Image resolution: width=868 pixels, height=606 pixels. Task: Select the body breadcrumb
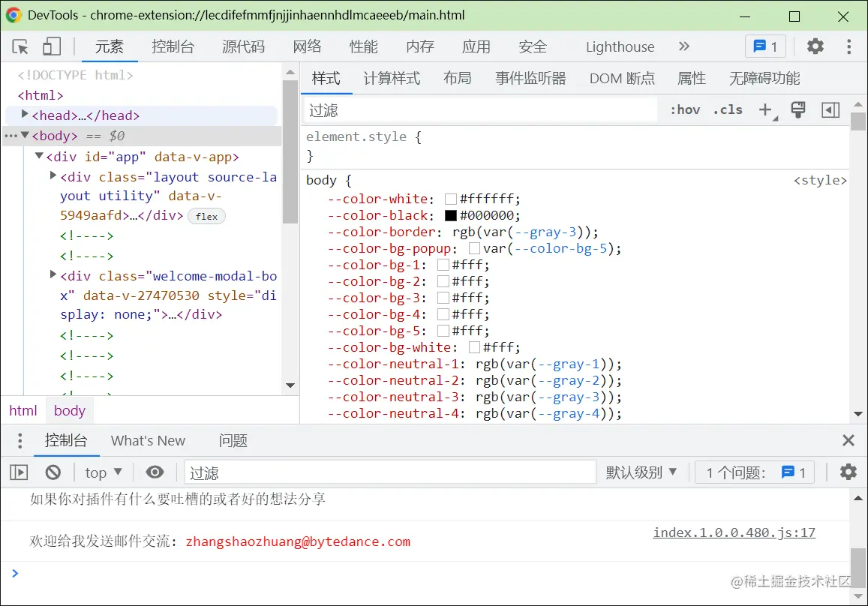tap(70, 411)
